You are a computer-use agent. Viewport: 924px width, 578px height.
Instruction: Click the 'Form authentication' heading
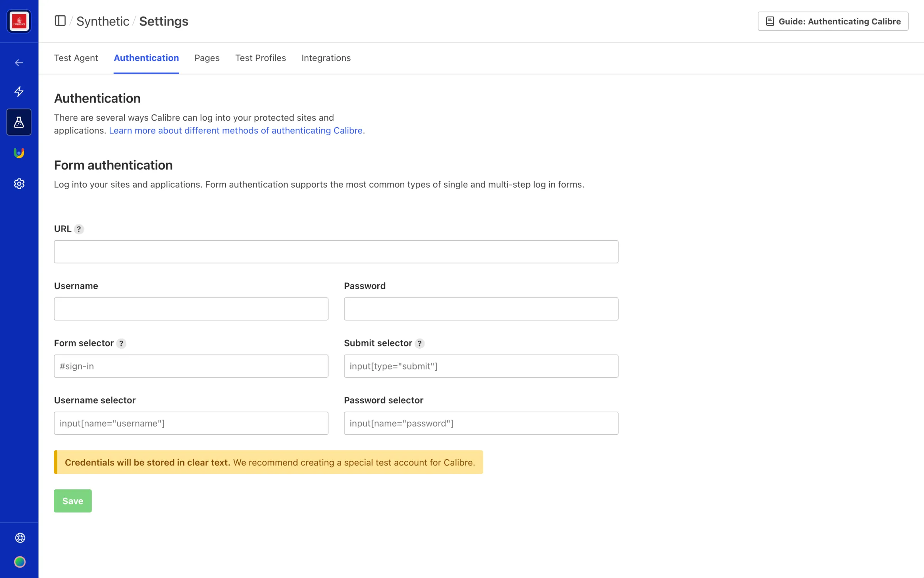(113, 165)
